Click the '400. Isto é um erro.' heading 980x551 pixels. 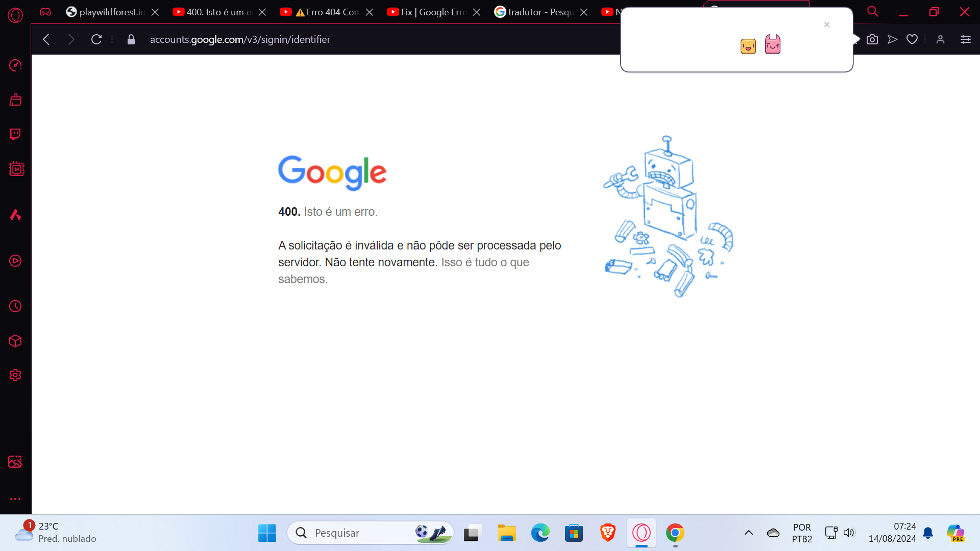[328, 212]
